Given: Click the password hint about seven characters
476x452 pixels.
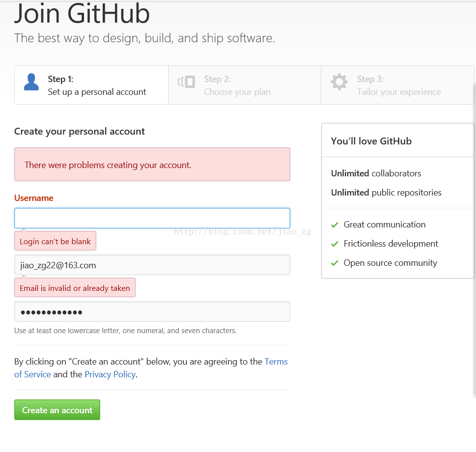Looking at the screenshot, I should coord(125,331).
